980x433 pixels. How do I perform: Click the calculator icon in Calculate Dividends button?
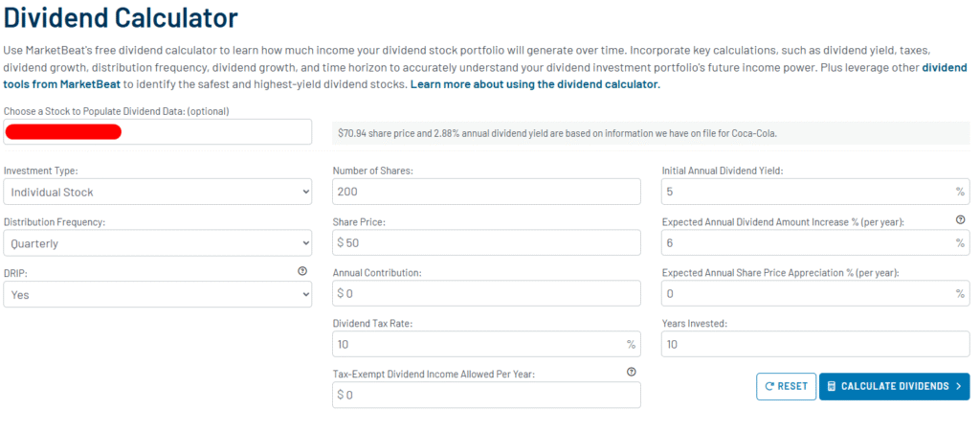(832, 386)
